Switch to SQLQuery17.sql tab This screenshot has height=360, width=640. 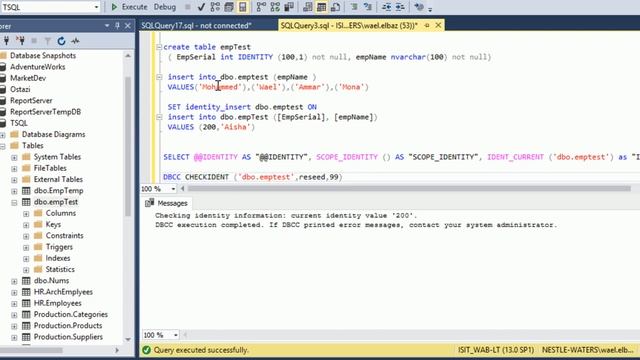pos(196,25)
